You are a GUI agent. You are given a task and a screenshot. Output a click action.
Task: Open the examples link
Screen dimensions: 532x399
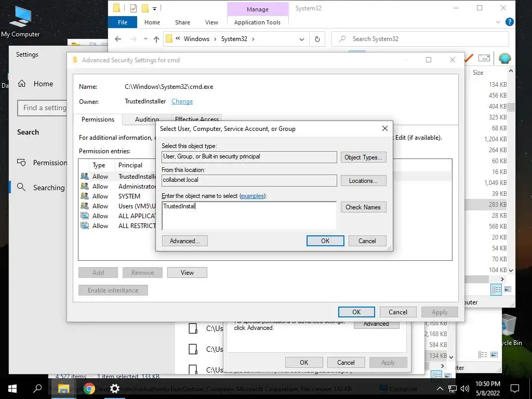252,196
